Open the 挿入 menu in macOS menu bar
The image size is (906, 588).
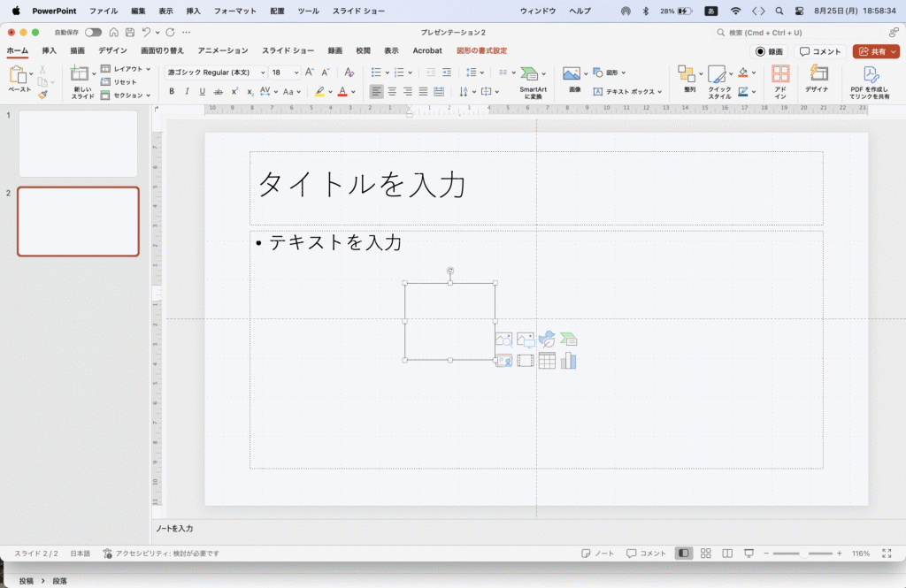[193, 11]
